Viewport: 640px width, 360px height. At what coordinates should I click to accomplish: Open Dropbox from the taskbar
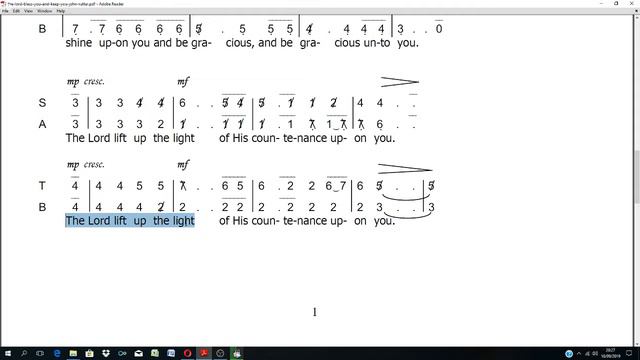pos(106,353)
